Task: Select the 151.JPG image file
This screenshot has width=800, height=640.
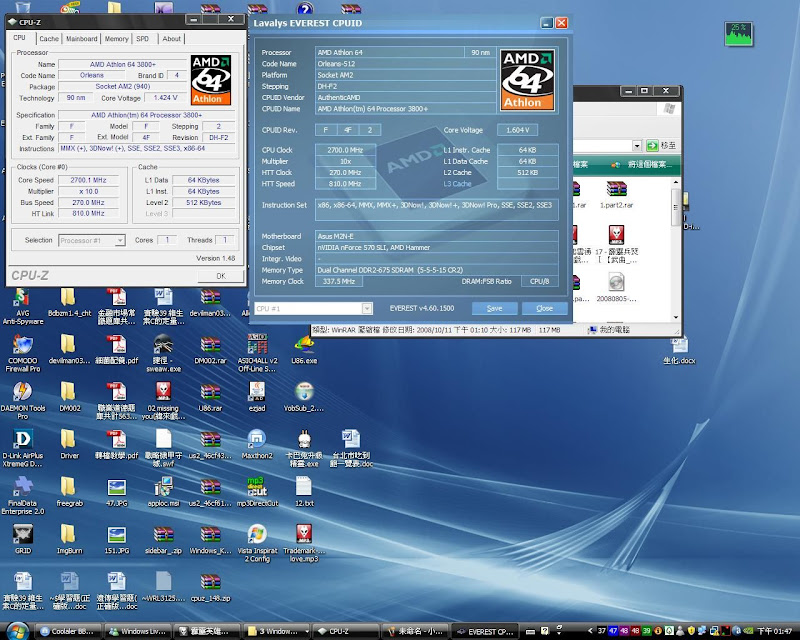Action: [117, 539]
